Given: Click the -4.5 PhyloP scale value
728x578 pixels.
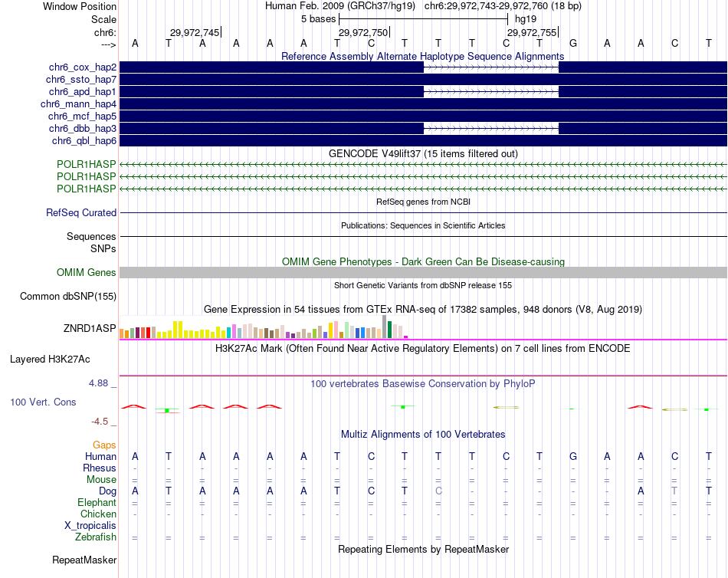Looking at the screenshot, I should [x=100, y=422].
